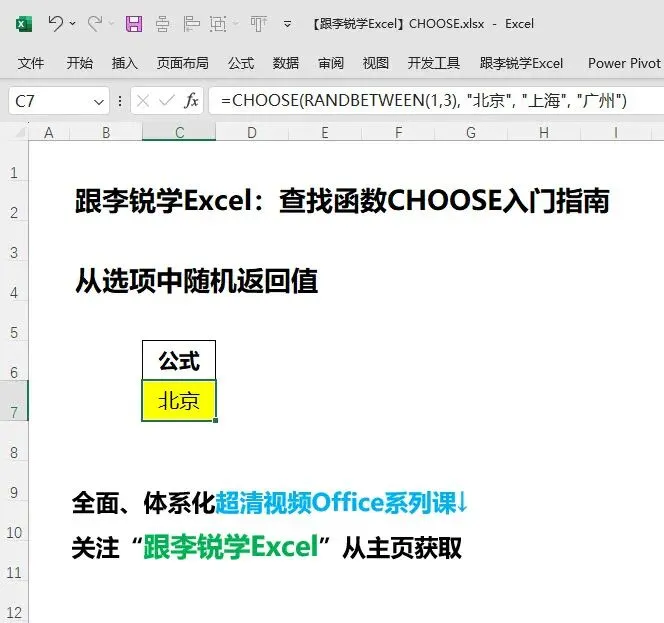Click the fill handle of cell C7
Image resolution: width=664 pixels, height=623 pixels.
pyautogui.click(x=216, y=420)
